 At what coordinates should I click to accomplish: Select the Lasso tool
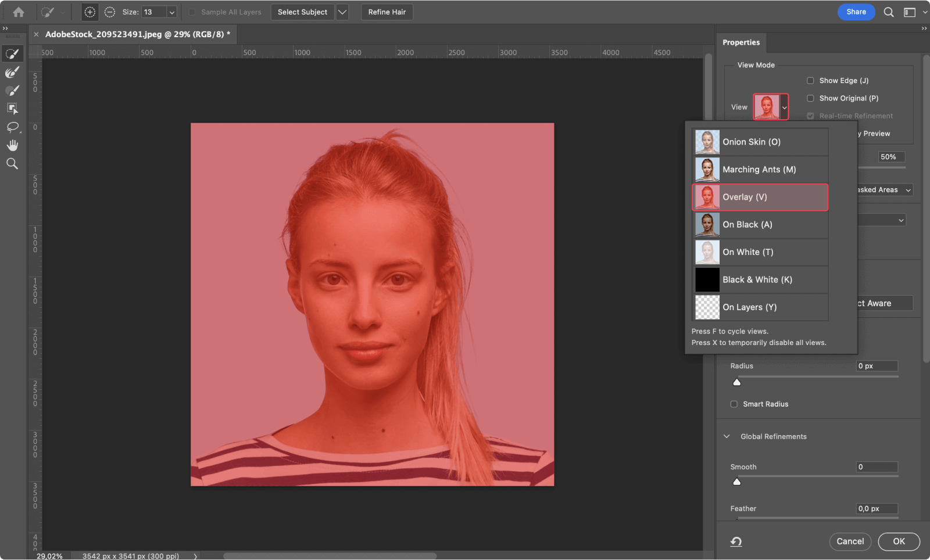pyautogui.click(x=12, y=127)
